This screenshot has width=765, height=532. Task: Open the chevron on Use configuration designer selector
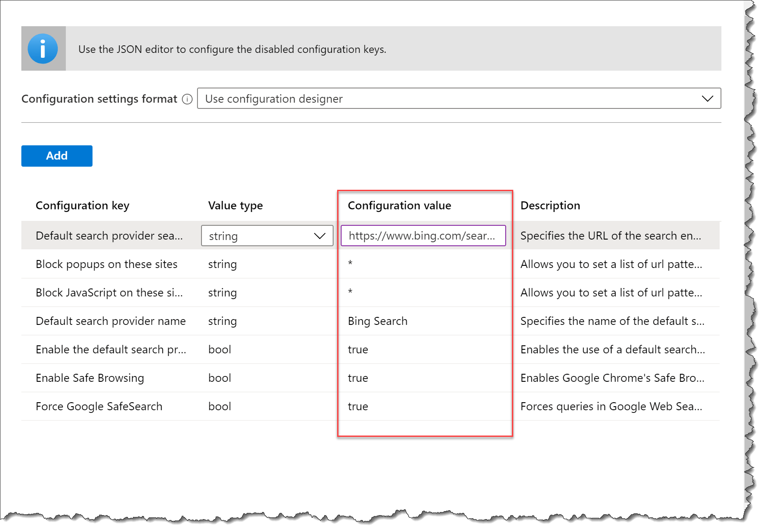[707, 98]
